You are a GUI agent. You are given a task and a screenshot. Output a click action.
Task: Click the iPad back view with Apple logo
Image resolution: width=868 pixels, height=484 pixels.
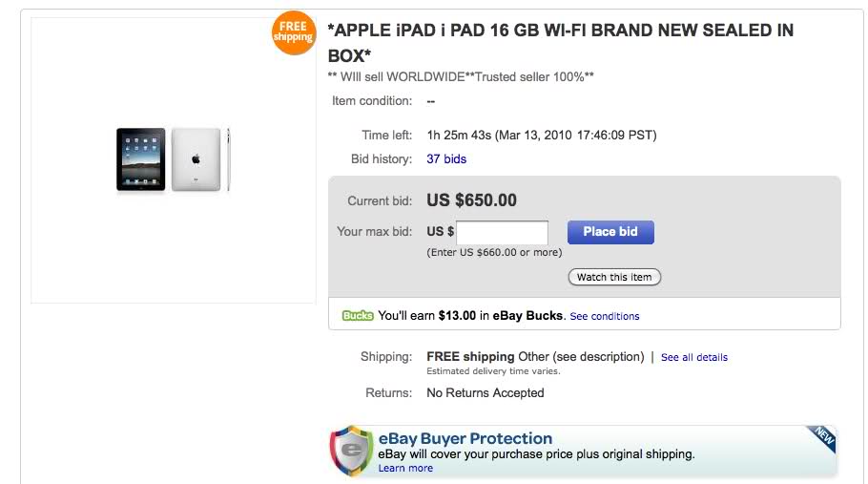[195, 159]
